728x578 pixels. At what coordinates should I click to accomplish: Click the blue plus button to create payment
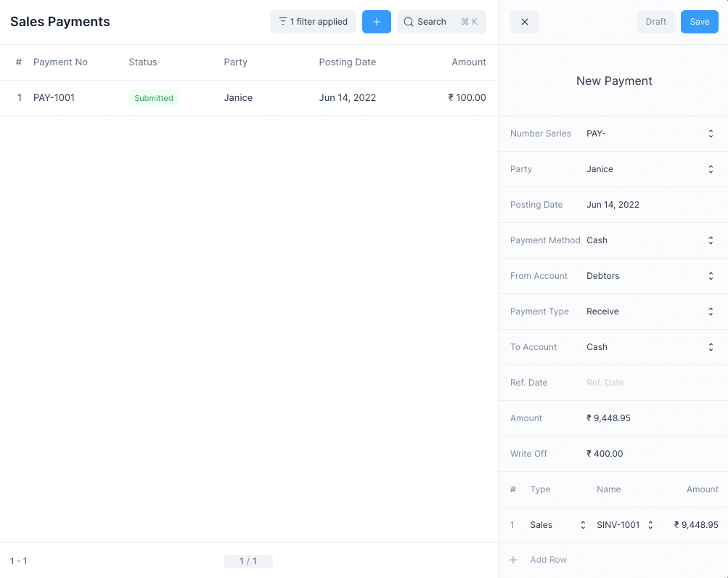click(376, 22)
